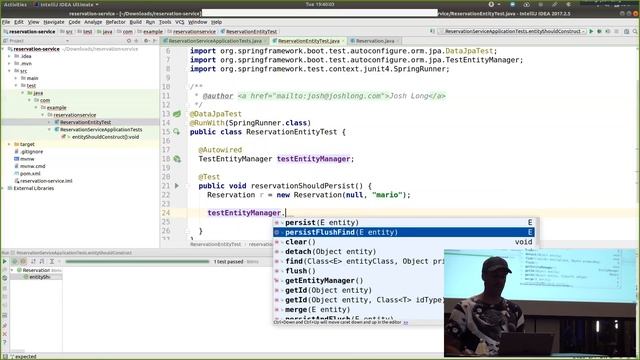Click run gutter arrow beside reservationShouldPersist
Screen dimensions: 640x360
tap(177, 186)
